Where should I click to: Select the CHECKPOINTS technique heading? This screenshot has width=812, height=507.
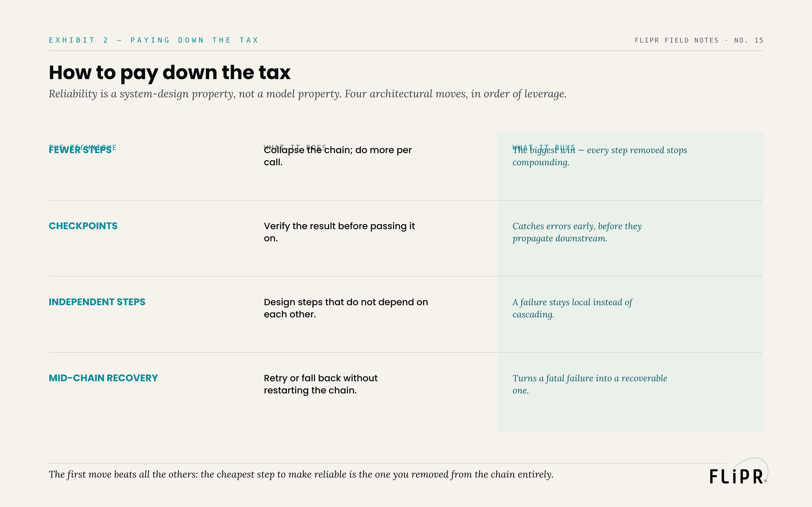(x=83, y=226)
